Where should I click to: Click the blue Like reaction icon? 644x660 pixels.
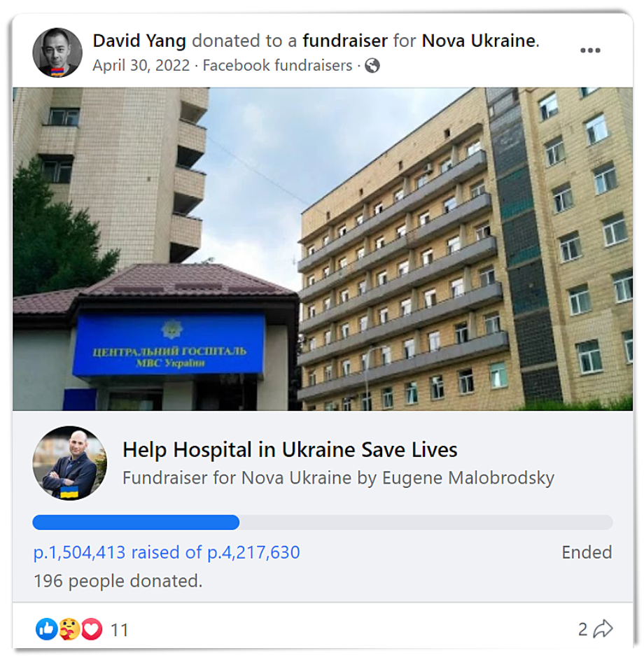tap(46, 629)
